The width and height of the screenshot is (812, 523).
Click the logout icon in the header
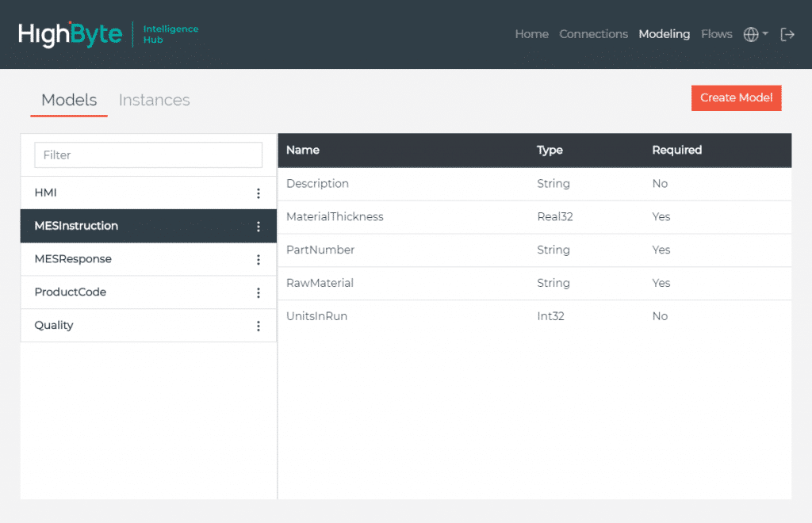click(x=787, y=34)
